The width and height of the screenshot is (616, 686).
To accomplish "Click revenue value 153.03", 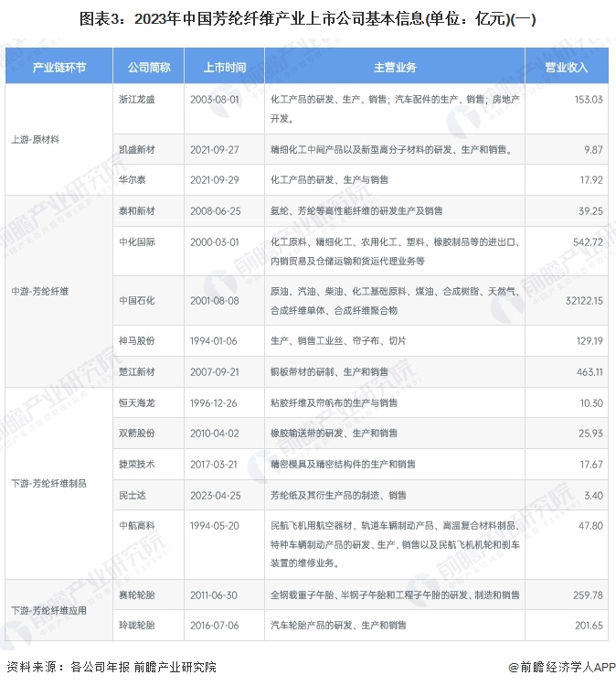I will 589,100.
